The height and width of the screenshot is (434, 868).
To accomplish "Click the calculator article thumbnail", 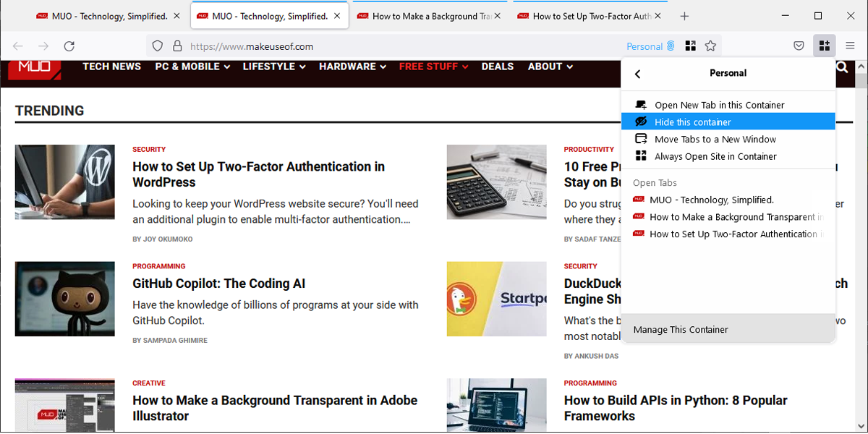I will tap(496, 182).
